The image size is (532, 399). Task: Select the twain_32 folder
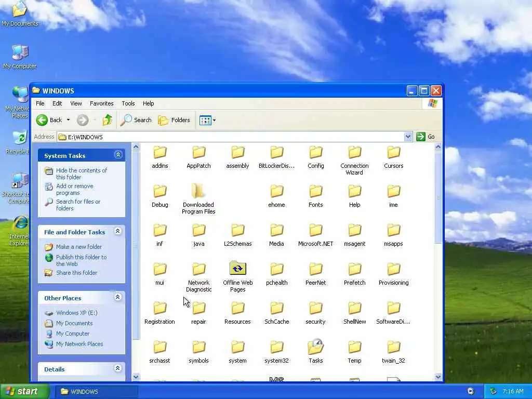tap(394, 352)
